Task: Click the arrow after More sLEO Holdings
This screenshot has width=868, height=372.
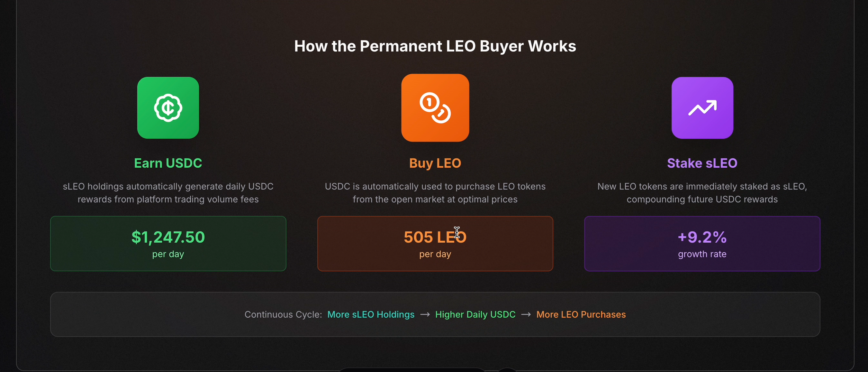Action: click(425, 314)
